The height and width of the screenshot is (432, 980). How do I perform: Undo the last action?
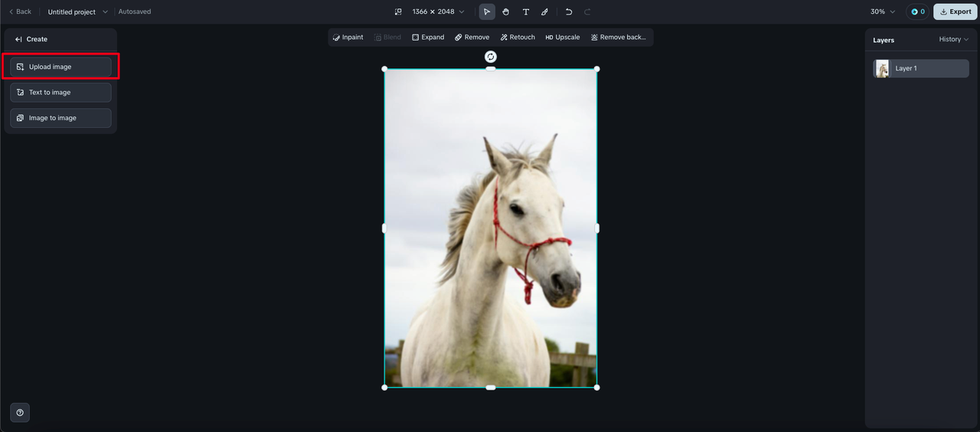pyautogui.click(x=569, y=11)
